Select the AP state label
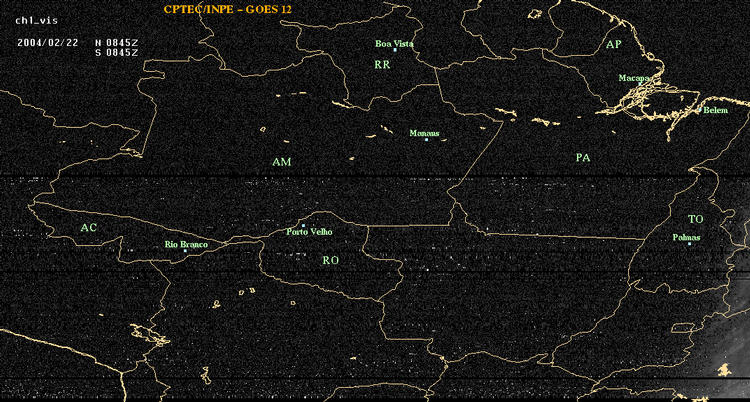Image resolution: width=750 pixels, height=402 pixels. [x=614, y=45]
